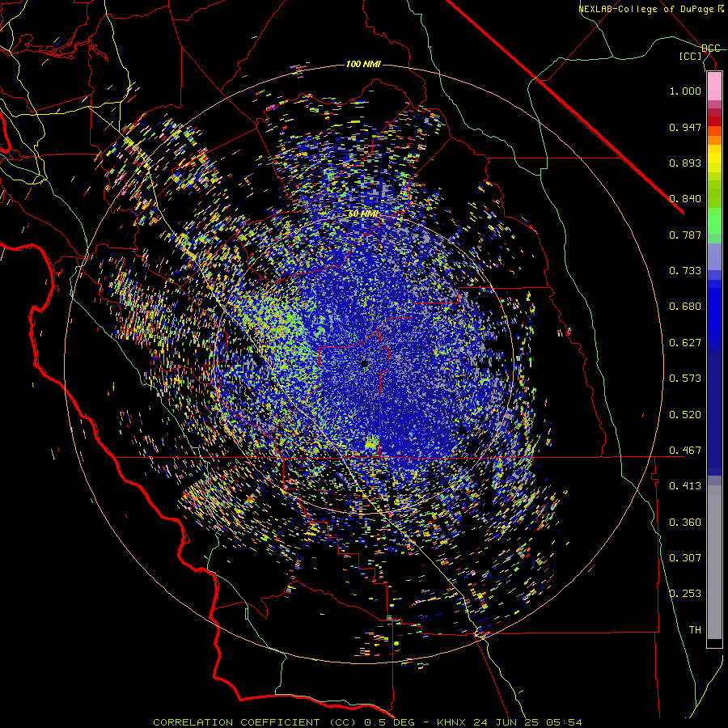Click the 50 NMI range ring label
The width and height of the screenshot is (728, 728).
point(363,214)
